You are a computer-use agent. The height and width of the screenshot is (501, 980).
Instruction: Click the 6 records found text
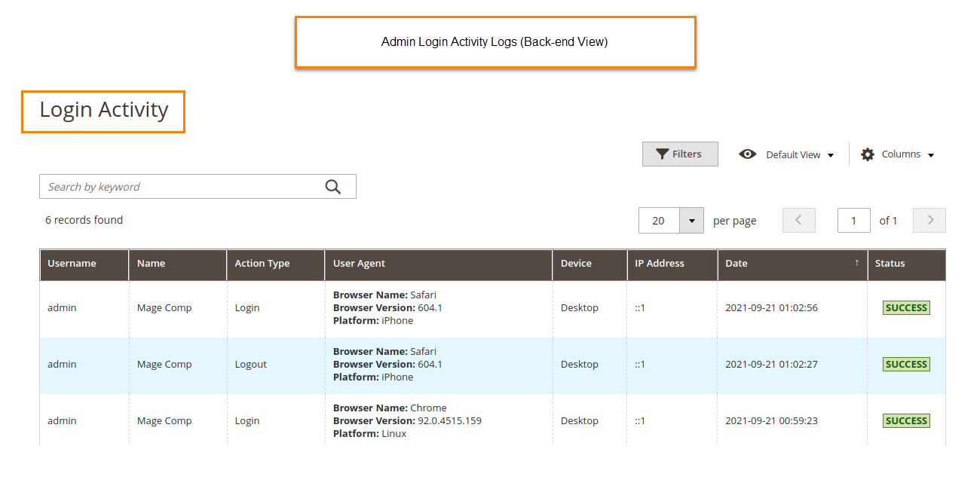84,220
